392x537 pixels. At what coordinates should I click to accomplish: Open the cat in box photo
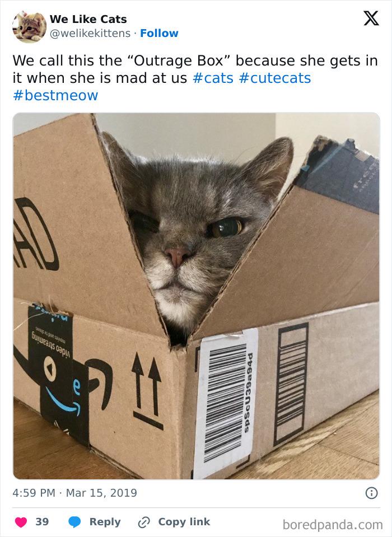(196, 296)
